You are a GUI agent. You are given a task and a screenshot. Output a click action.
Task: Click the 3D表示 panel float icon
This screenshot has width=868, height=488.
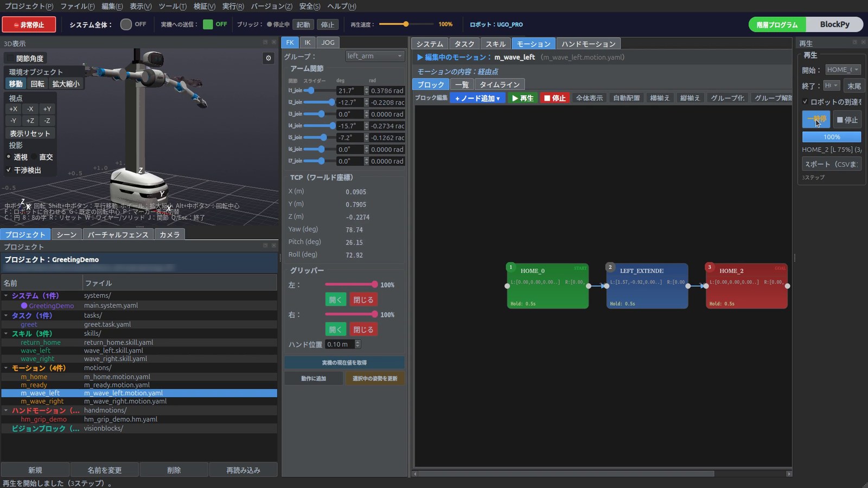[265, 42]
